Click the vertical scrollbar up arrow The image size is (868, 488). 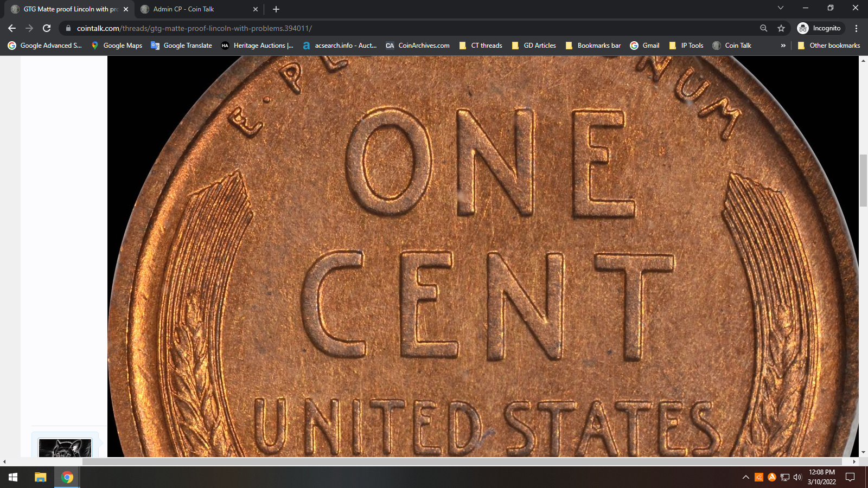[863, 60]
